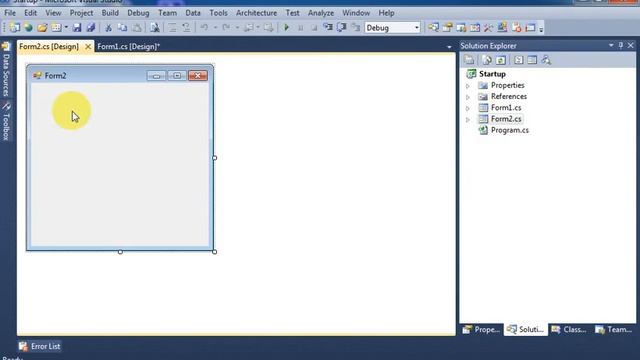Open the Redo history dropdown arrow
Viewport: 640px width, 360px height.
pos(237,28)
